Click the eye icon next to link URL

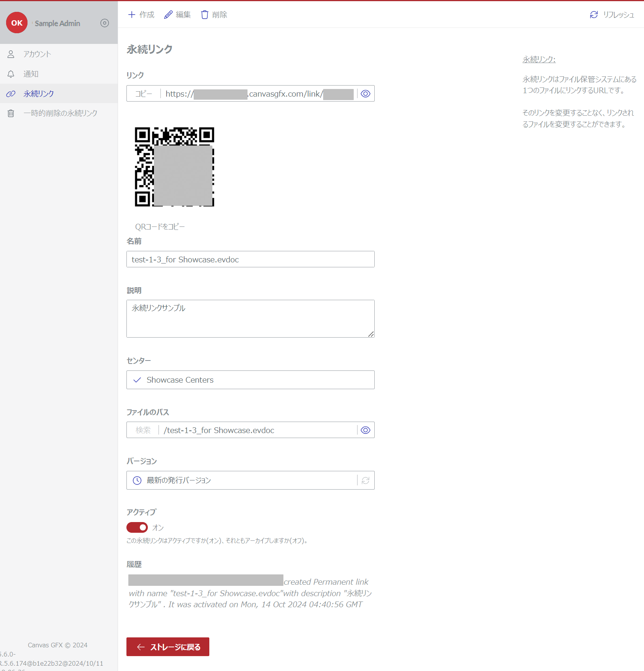pyautogui.click(x=366, y=94)
